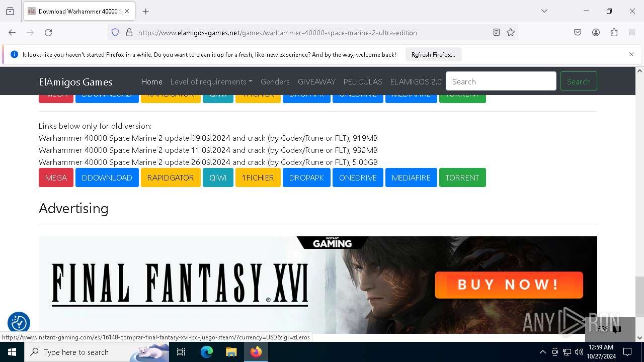
Task: Open the Windows notification center icon
Action: pyautogui.click(x=627, y=352)
